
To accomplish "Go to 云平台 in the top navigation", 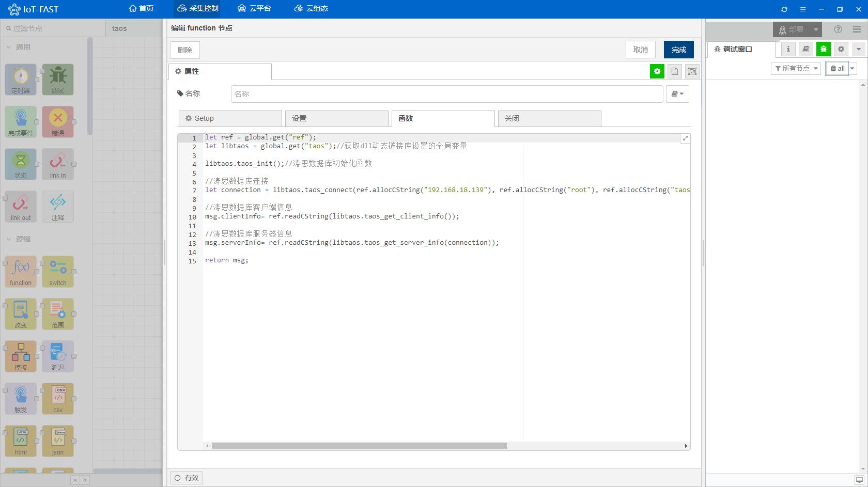I will [x=254, y=9].
